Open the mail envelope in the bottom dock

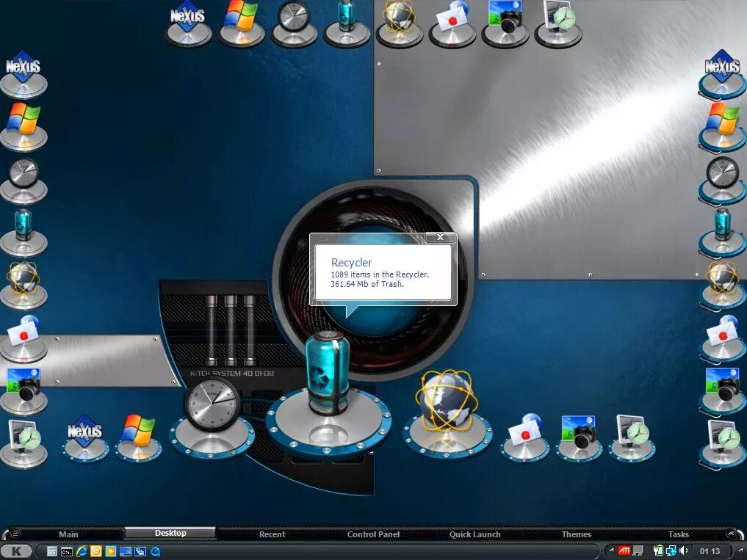524,437
